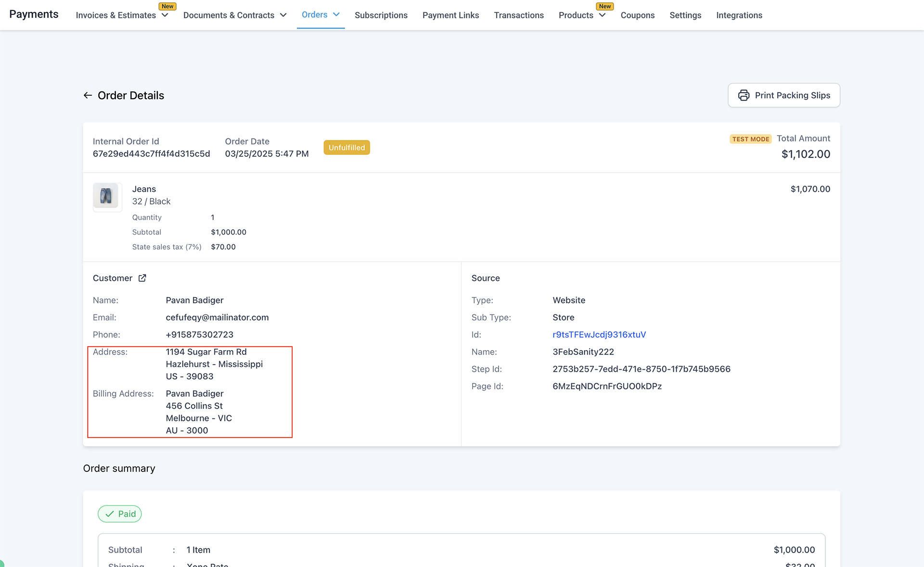The width and height of the screenshot is (924, 567).
Task: Open the Orders menu chevron
Action: [336, 14]
